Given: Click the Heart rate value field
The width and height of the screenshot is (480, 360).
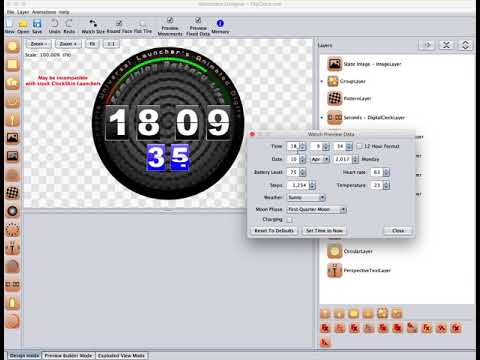Looking at the screenshot, I should (377, 172).
